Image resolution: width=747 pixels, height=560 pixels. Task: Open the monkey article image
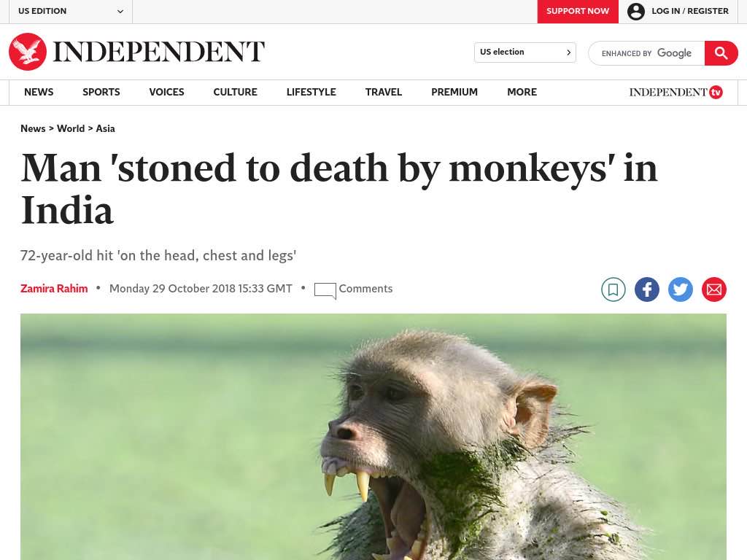373,437
